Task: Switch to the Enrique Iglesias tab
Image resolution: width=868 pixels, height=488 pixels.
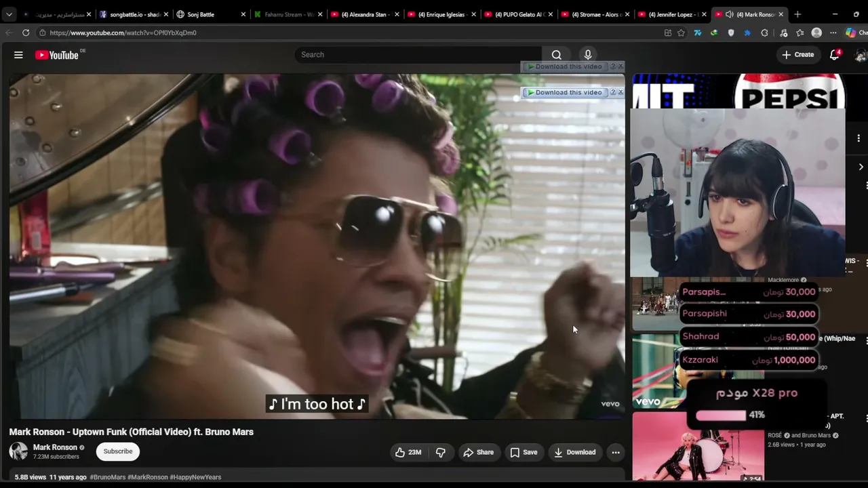Action: click(441, 14)
